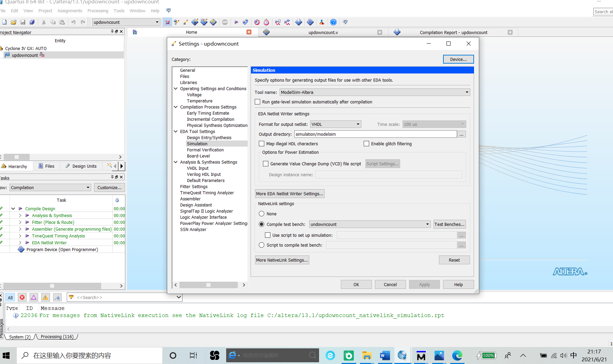Open Microsoft Word from the taskbar

384,355
